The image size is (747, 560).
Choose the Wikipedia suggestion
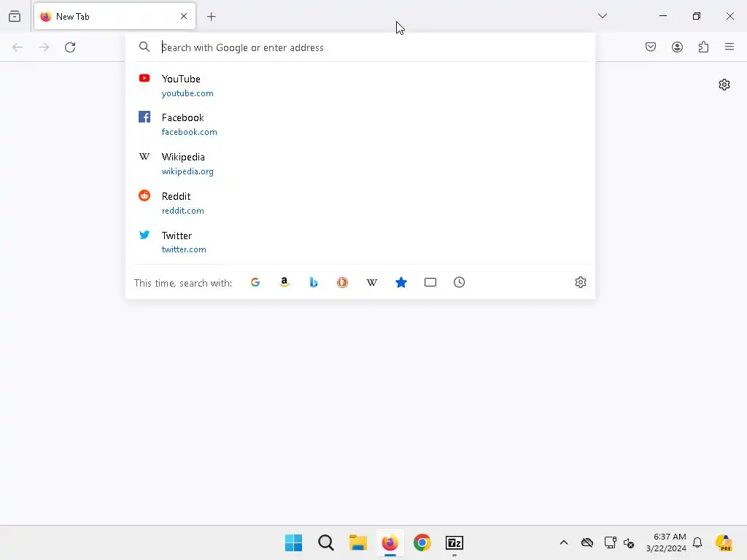[360, 164]
